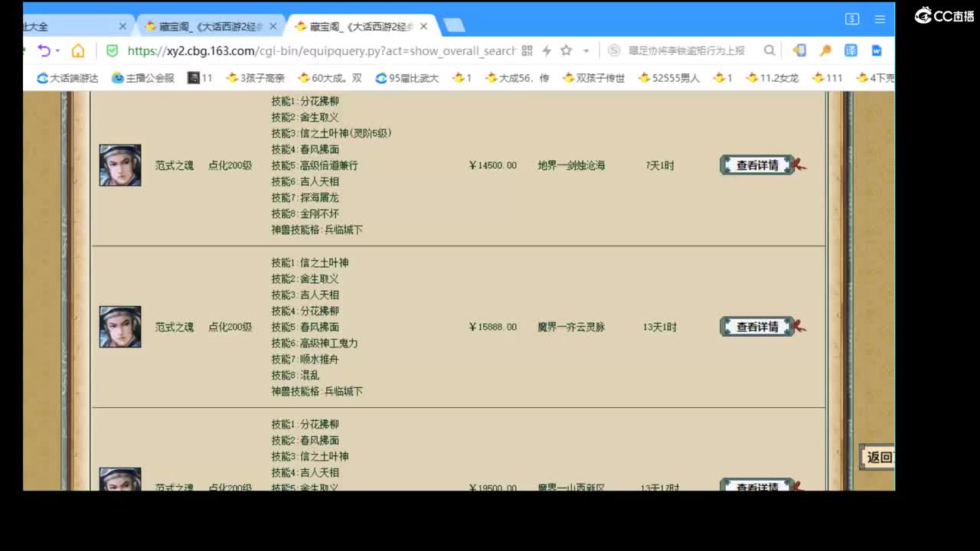Click skill 探海屠龙
This screenshot has width=980, height=551.
click(319, 197)
